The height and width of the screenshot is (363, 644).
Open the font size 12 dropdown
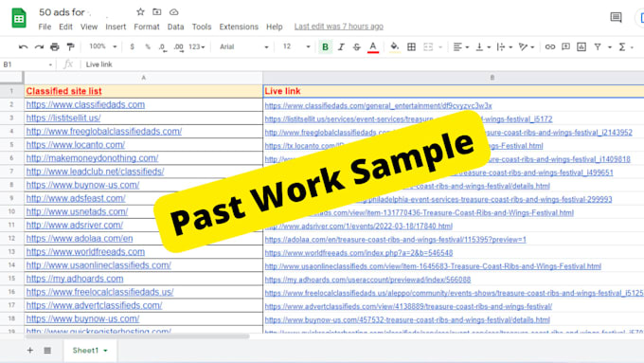296,46
